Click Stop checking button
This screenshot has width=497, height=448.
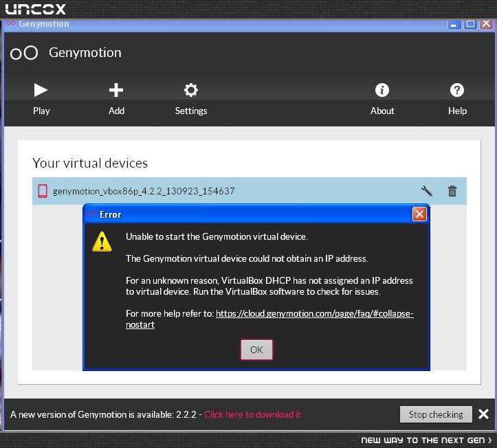(x=436, y=414)
